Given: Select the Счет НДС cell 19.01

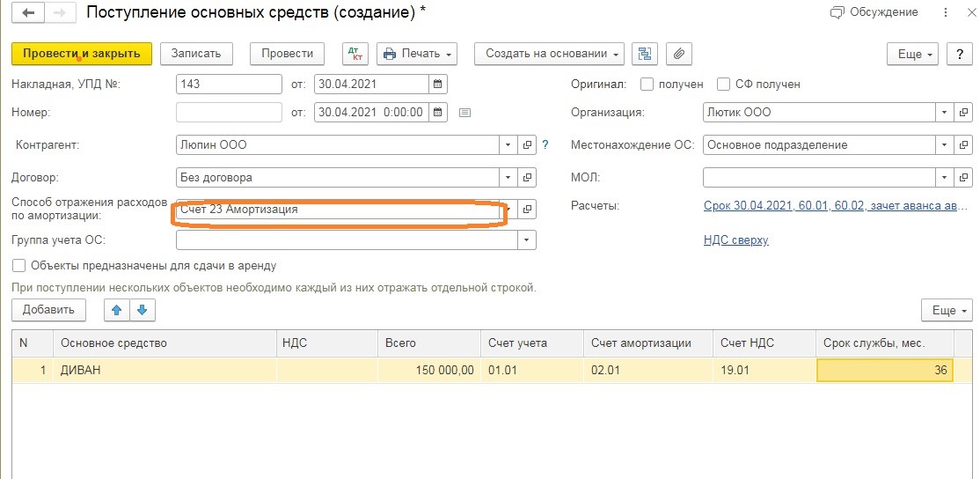Looking at the screenshot, I should click(764, 370).
